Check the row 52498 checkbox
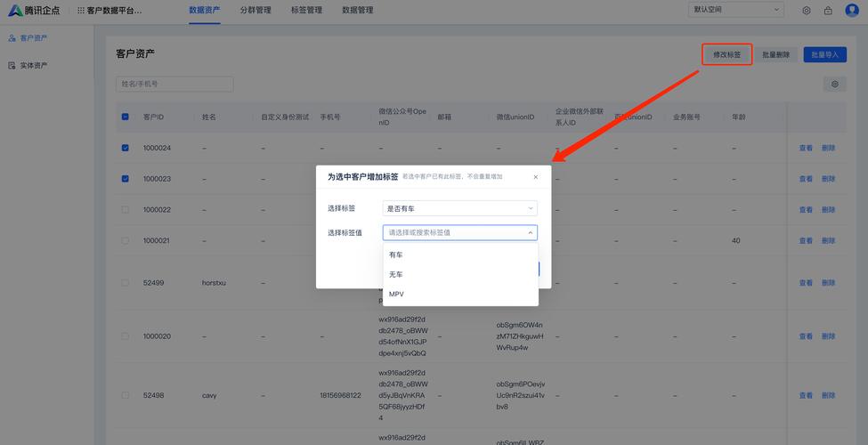The height and width of the screenshot is (445, 868). (x=126, y=395)
